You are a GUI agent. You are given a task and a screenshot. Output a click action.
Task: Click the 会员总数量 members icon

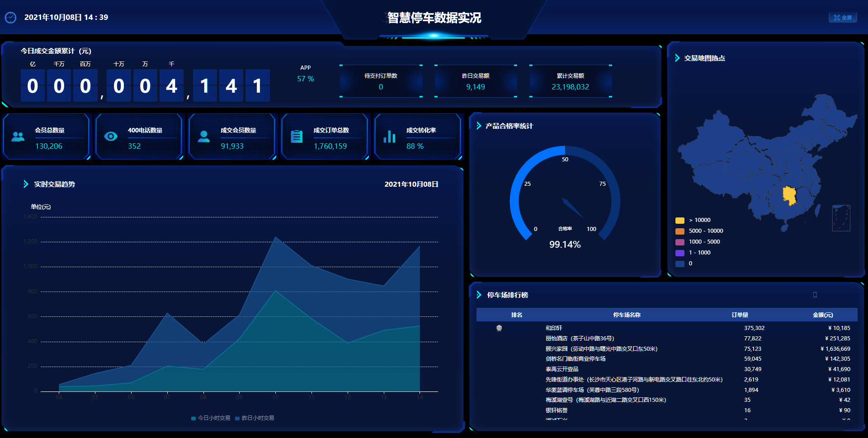click(x=18, y=137)
